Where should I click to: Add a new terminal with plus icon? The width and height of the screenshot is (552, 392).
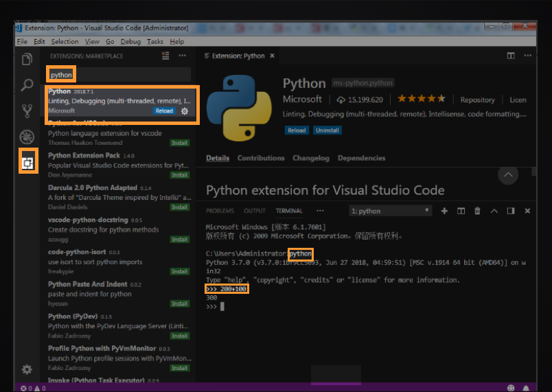pyautogui.click(x=444, y=211)
